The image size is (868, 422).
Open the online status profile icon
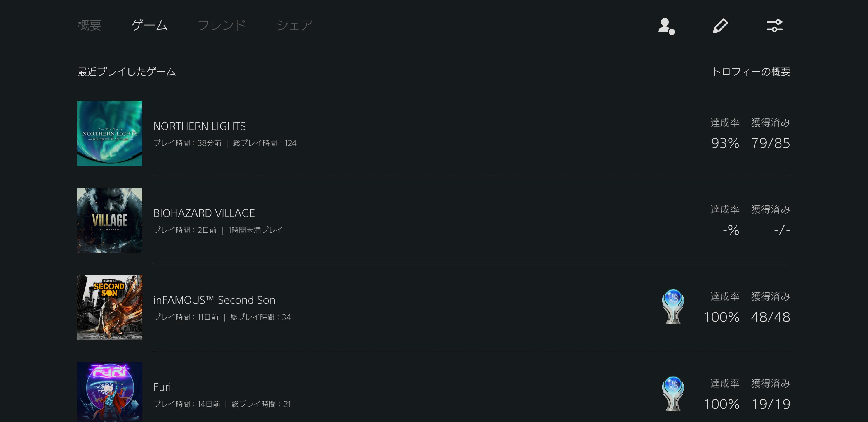tap(666, 26)
